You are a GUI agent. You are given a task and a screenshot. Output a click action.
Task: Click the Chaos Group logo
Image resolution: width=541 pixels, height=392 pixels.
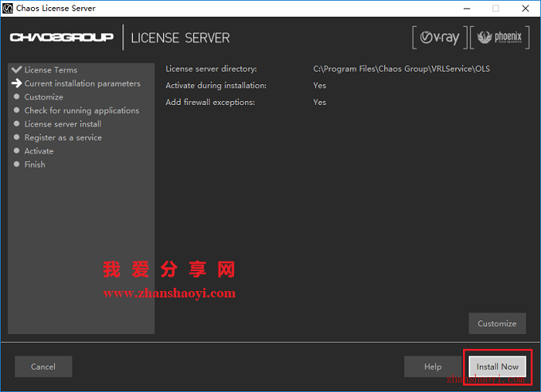[61, 37]
